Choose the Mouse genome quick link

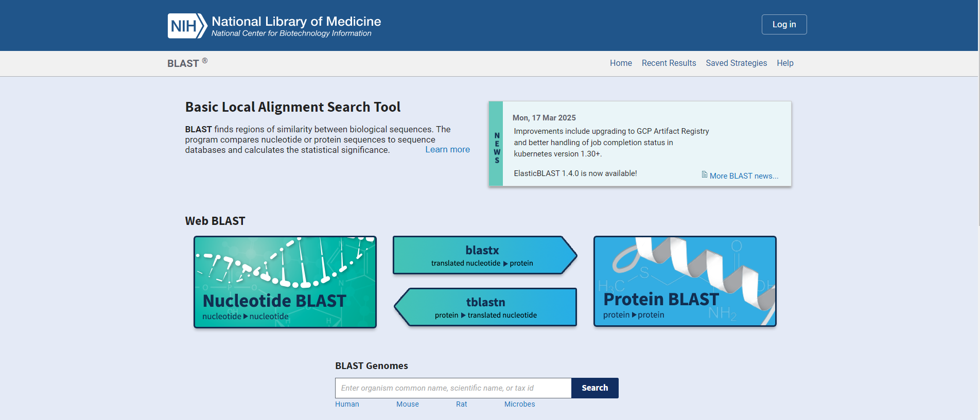pos(407,405)
